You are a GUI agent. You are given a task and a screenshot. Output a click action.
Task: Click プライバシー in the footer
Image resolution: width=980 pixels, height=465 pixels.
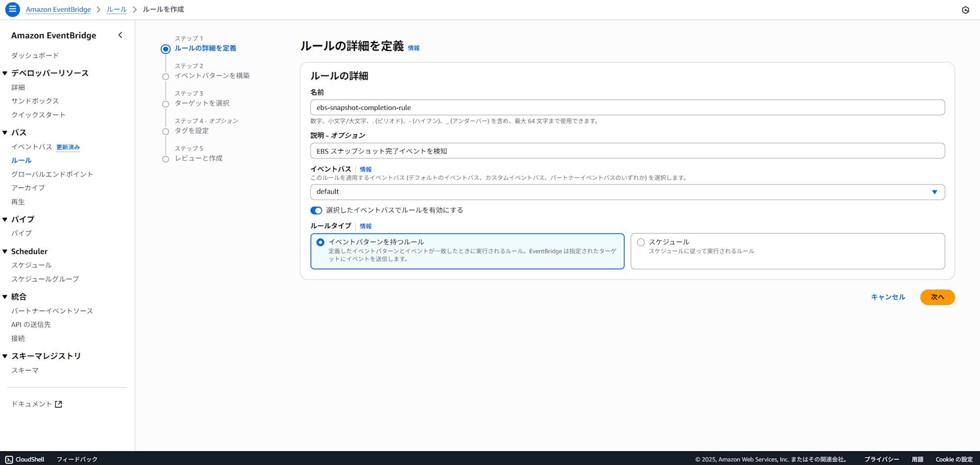(882, 460)
